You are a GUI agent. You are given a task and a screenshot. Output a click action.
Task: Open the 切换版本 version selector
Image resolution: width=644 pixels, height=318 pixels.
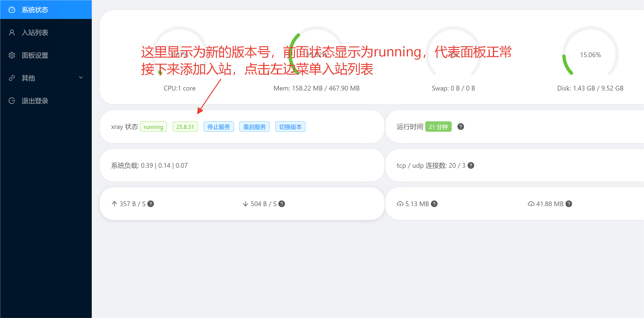pos(290,127)
